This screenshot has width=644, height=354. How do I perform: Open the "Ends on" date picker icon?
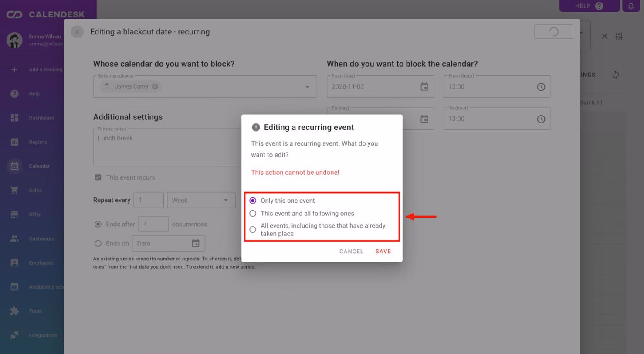(x=196, y=244)
